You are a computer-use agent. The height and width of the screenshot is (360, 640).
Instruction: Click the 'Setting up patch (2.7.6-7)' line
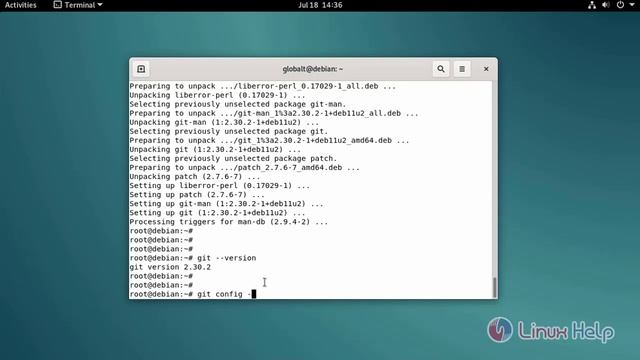(197, 195)
